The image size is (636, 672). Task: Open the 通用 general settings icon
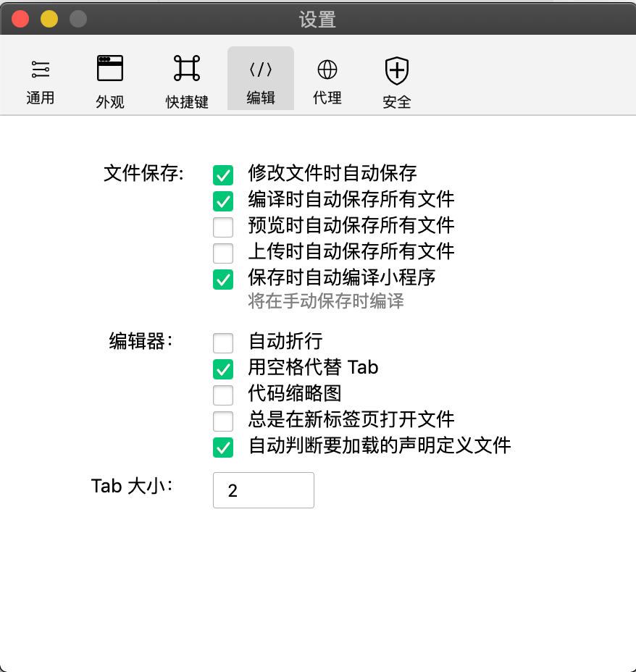41,70
